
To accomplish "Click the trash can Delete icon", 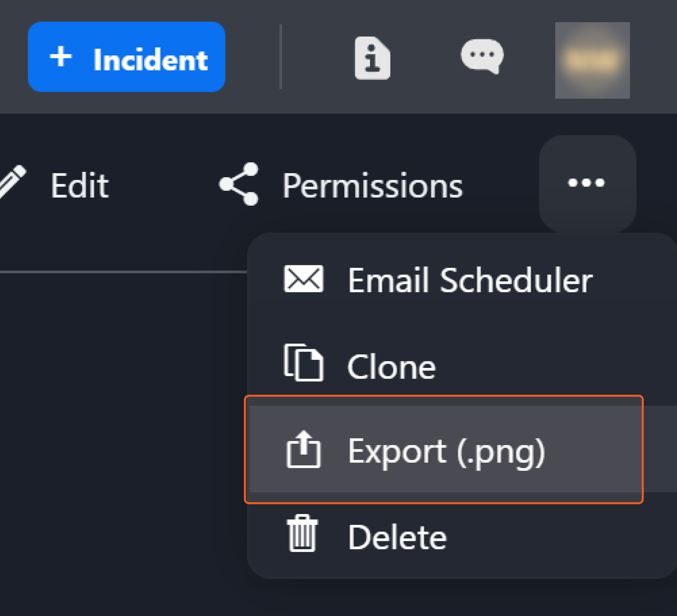I will [x=302, y=533].
